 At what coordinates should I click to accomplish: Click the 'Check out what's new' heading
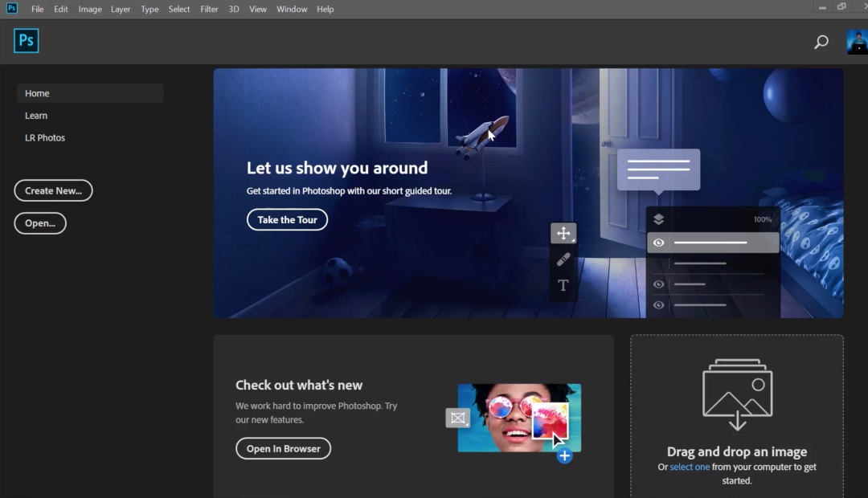tap(299, 385)
